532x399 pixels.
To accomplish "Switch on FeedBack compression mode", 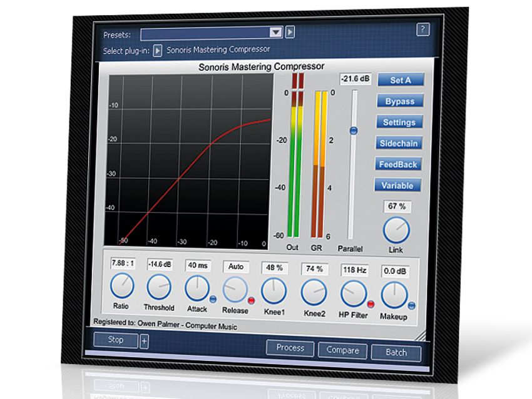I will pos(398,164).
